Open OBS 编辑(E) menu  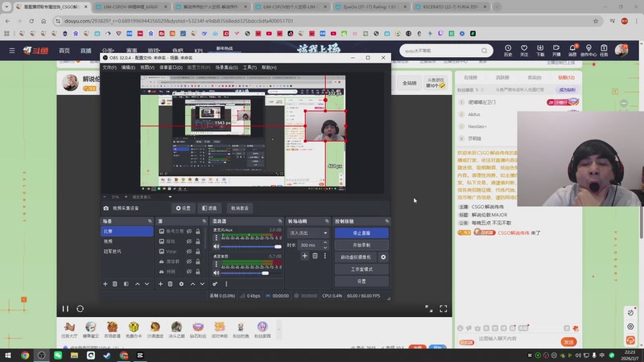[x=128, y=68]
